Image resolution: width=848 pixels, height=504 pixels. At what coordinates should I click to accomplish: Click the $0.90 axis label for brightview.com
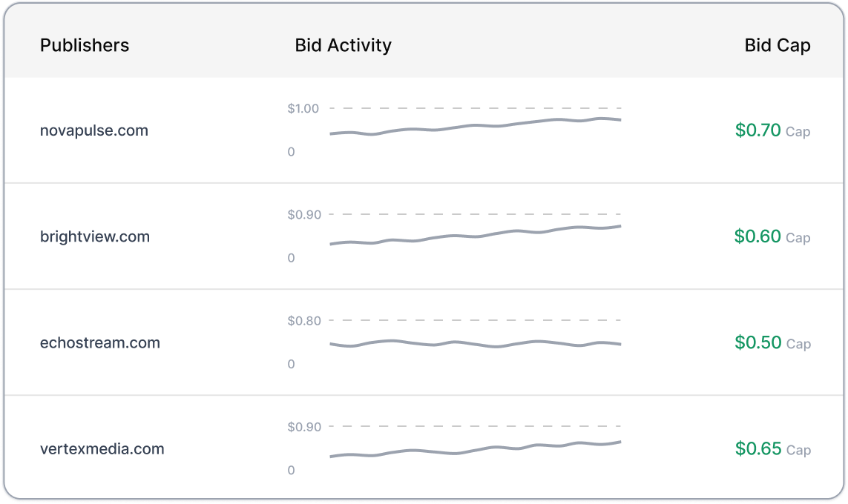[x=304, y=215]
